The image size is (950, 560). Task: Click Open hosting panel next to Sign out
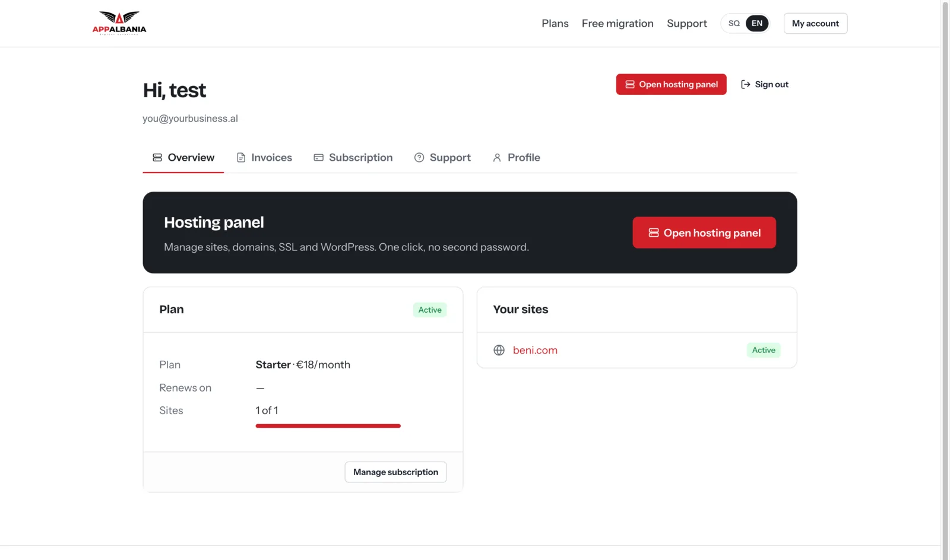click(x=671, y=84)
